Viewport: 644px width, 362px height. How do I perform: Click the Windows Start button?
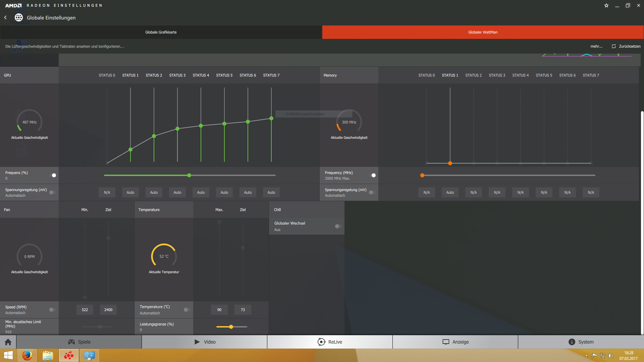tap(8, 355)
